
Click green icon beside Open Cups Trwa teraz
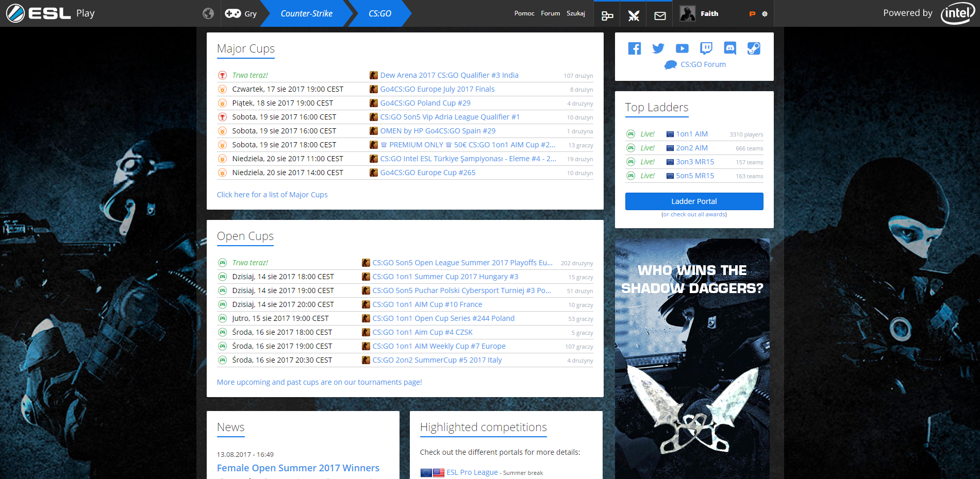pos(222,263)
